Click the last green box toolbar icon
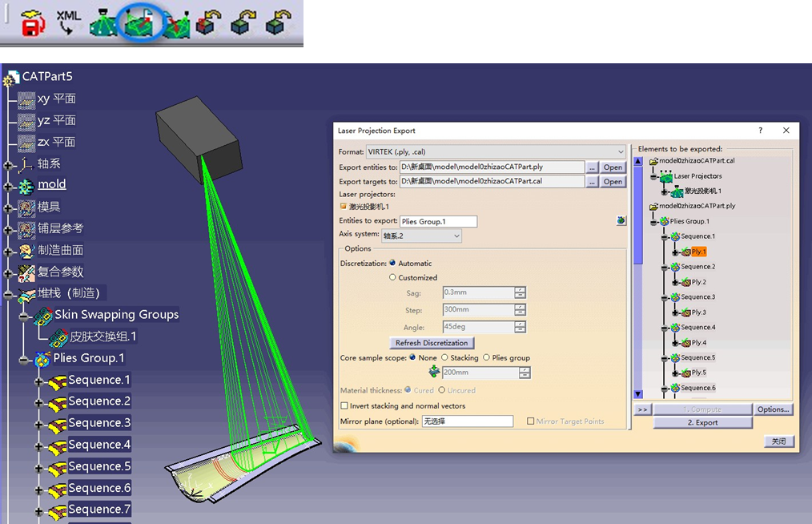Viewport: 812px width, 524px height. [278, 22]
